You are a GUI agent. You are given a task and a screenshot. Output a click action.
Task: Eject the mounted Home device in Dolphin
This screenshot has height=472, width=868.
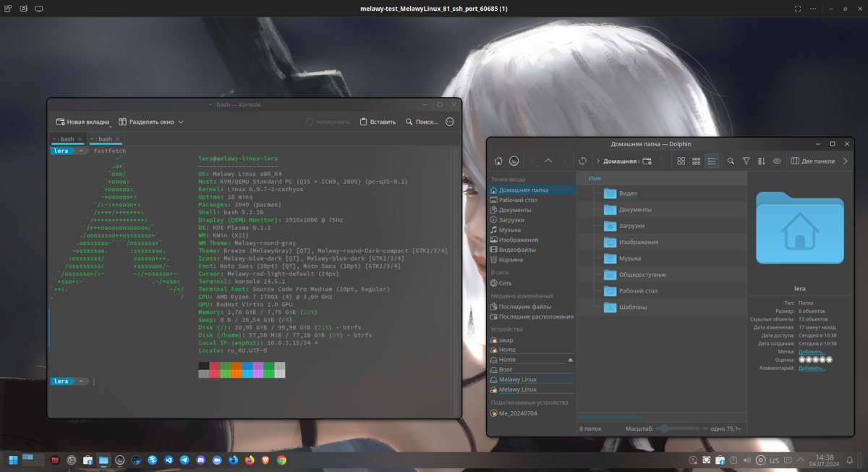[570, 360]
